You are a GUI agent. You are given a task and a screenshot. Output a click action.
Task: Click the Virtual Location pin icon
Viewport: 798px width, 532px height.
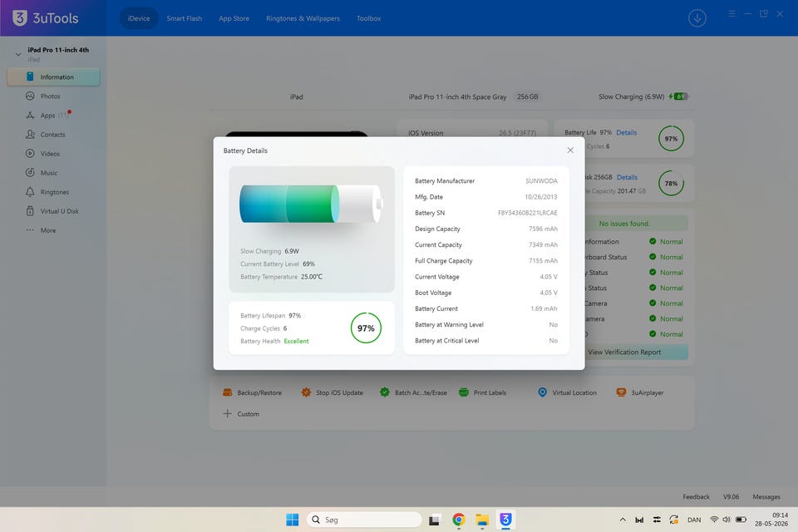pyautogui.click(x=543, y=392)
